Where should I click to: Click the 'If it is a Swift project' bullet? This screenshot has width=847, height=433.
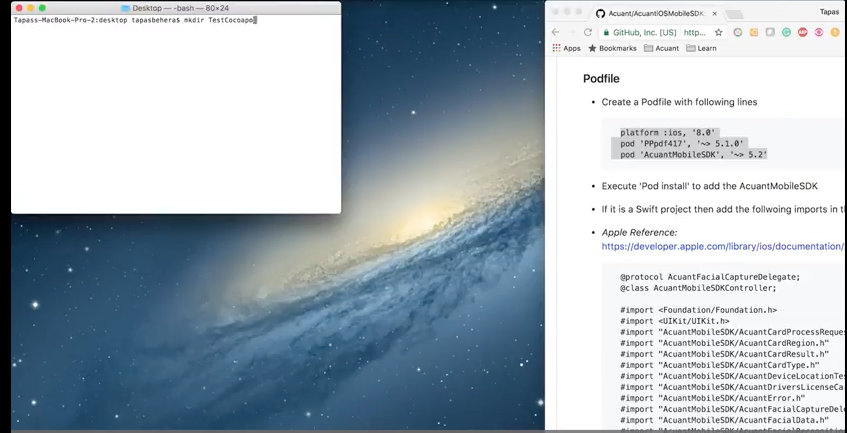coord(723,209)
